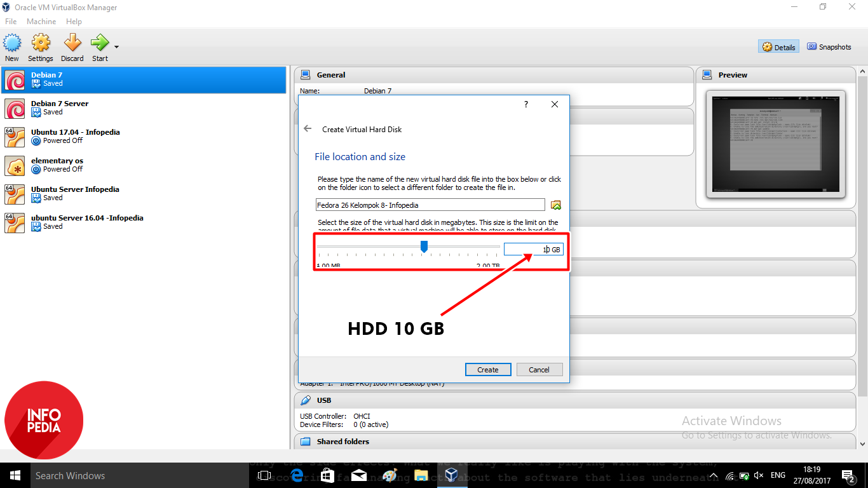Open the Mail app from the taskbar
The height and width of the screenshot is (488, 868).
(358, 475)
